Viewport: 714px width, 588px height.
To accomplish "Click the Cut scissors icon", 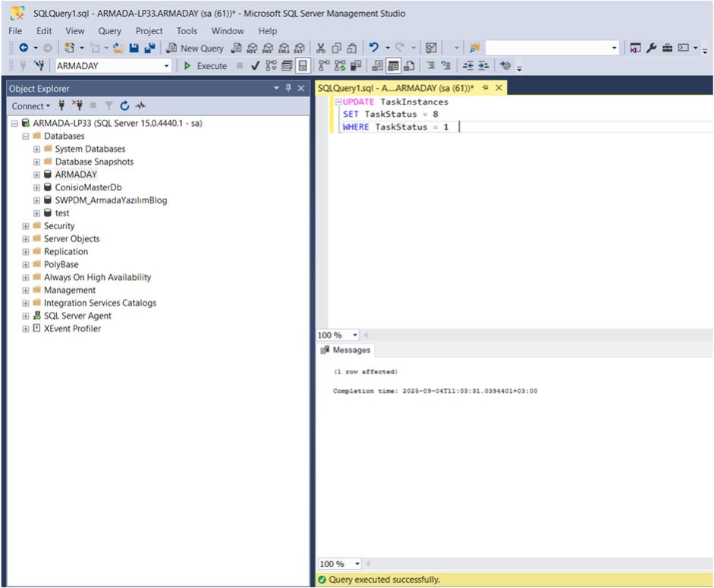I will click(320, 48).
